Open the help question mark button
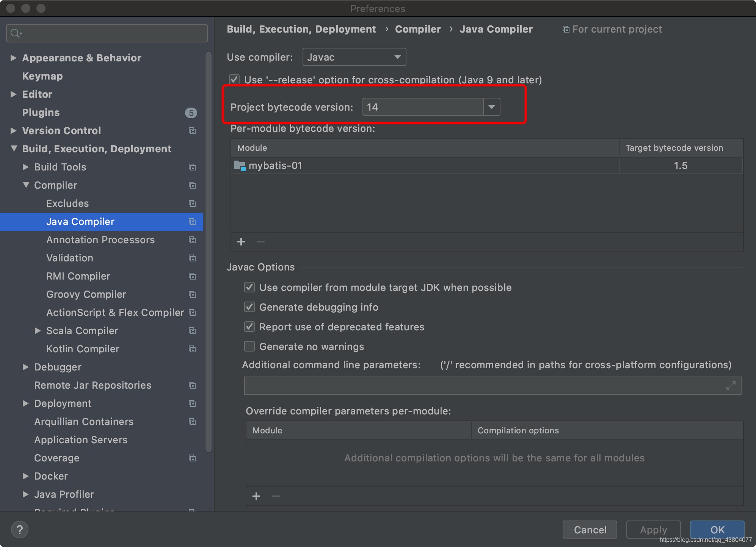This screenshot has width=756, height=547. (x=20, y=530)
